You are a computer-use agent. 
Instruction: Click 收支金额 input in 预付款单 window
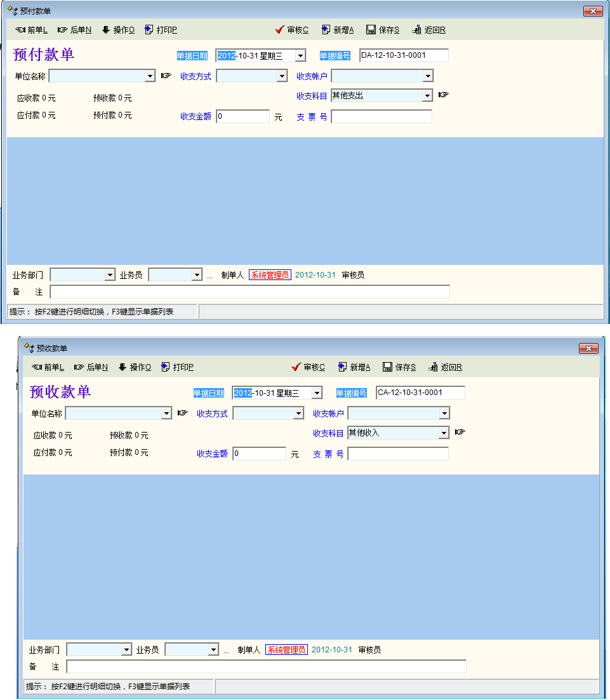[x=242, y=117]
